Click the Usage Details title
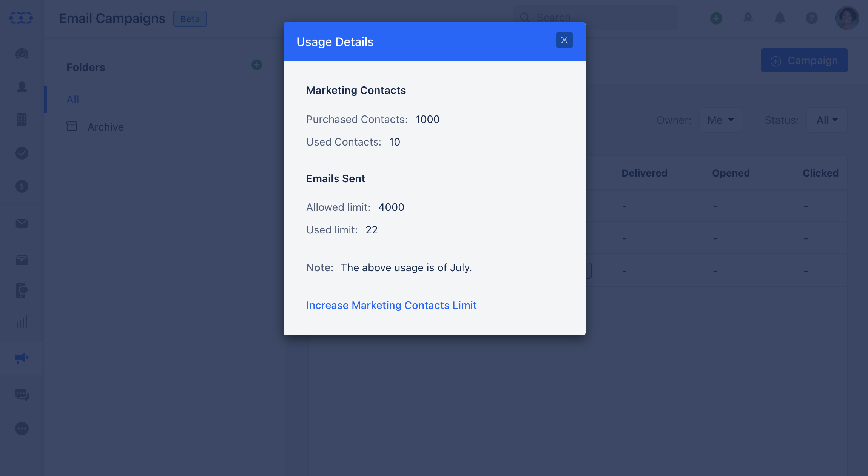 [335, 42]
